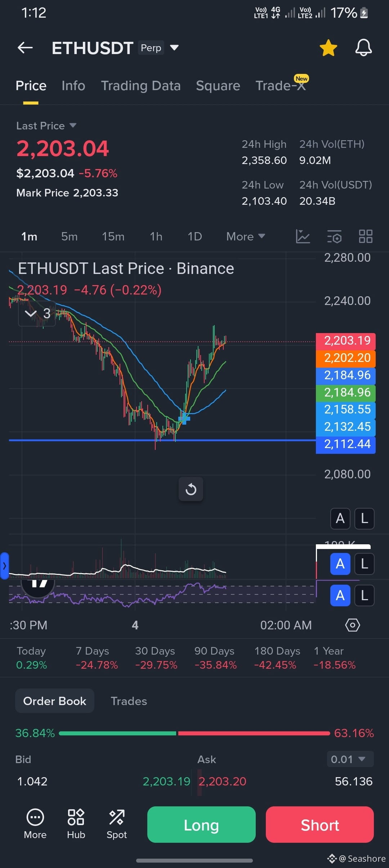
Task: View the 7 Days -24.78% performance
Action: 97,658
